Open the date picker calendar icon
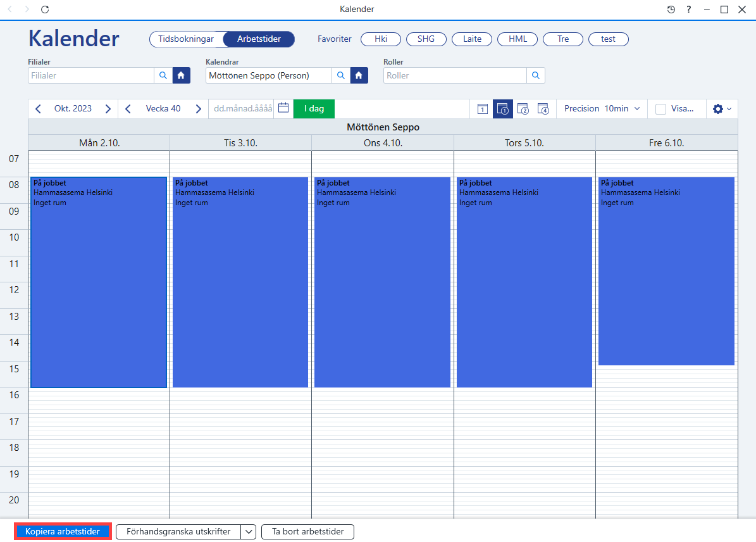756x542 pixels. 283,108
